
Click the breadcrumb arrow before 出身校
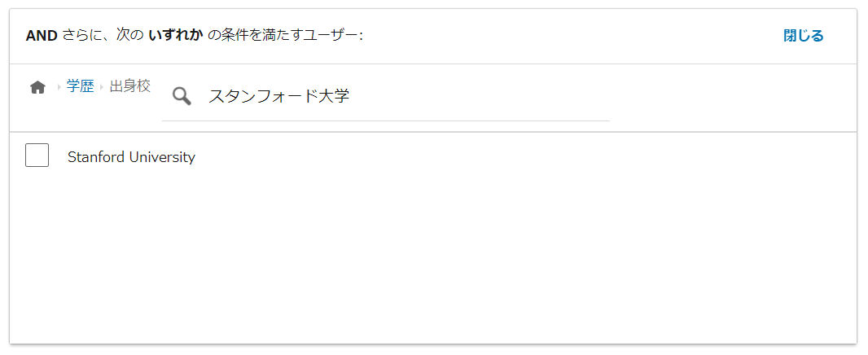(102, 87)
